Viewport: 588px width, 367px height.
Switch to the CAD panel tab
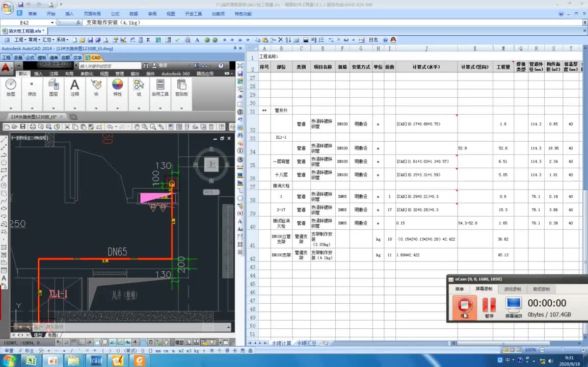[93, 58]
